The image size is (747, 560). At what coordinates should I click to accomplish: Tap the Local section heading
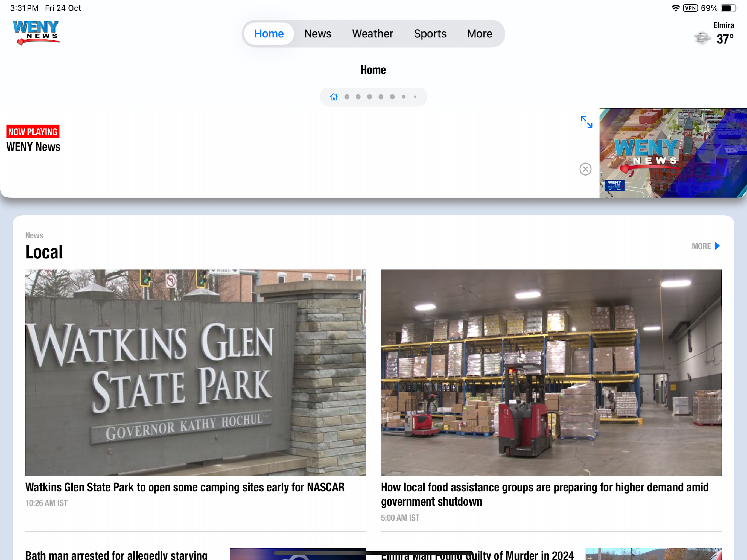tap(44, 252)
